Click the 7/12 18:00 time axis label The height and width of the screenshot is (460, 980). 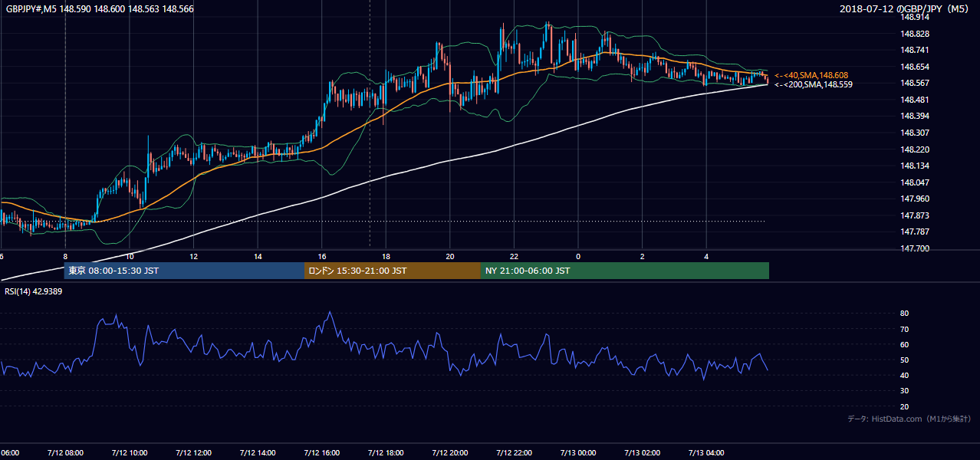[386, 452]
